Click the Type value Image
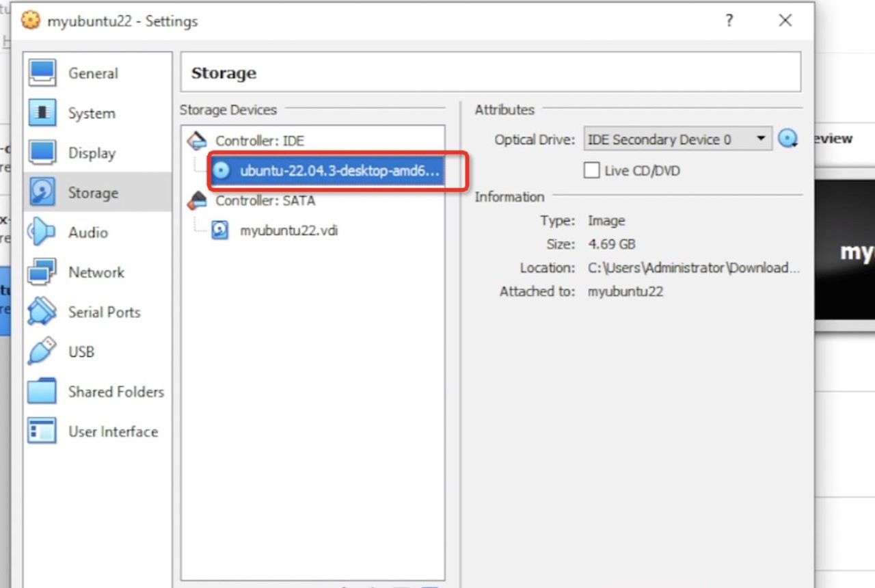 click(606, 221)
